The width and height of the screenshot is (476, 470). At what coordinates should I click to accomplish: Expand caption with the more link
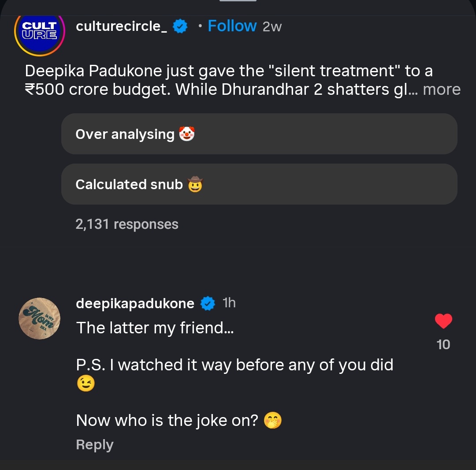(x=442, y=90)
